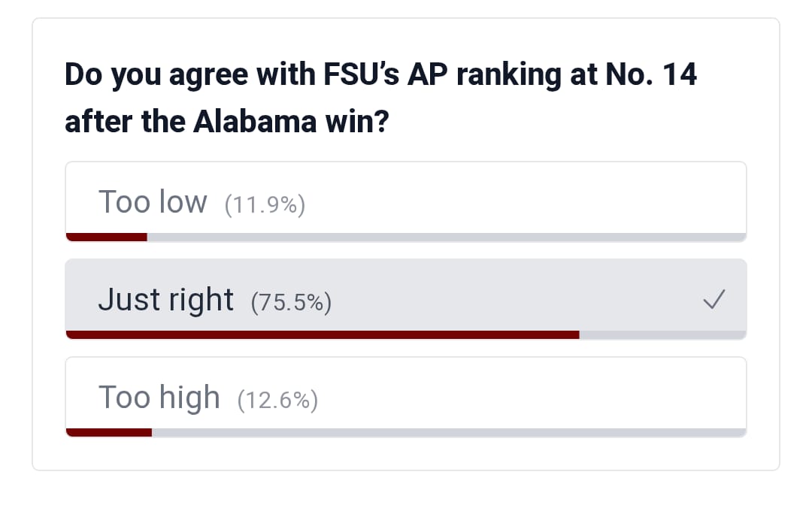Click the gray portion of Too low bar
The image size is (812, 508).
[447, 237]
